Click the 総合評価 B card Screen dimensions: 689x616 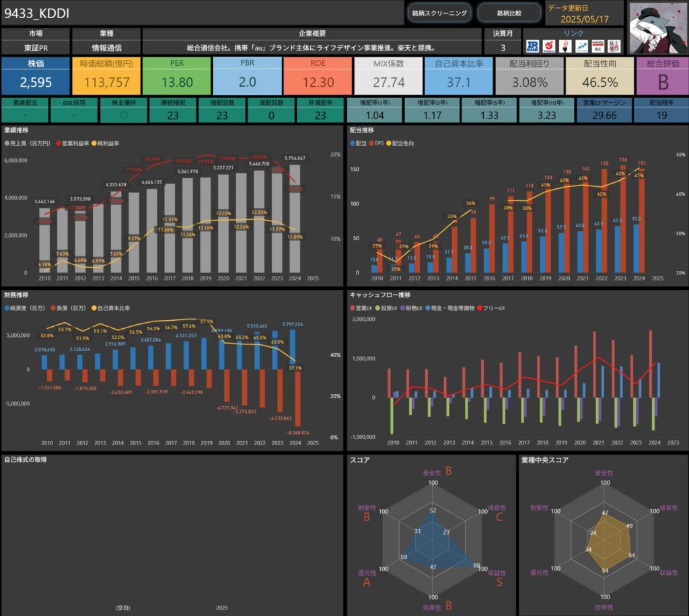coord(663,75)
